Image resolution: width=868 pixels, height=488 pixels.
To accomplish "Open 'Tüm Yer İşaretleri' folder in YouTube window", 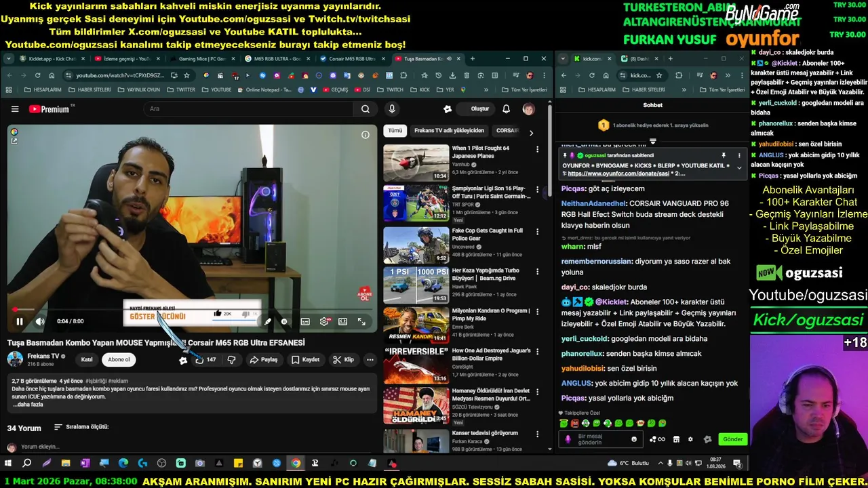I will tap(524, 89).
